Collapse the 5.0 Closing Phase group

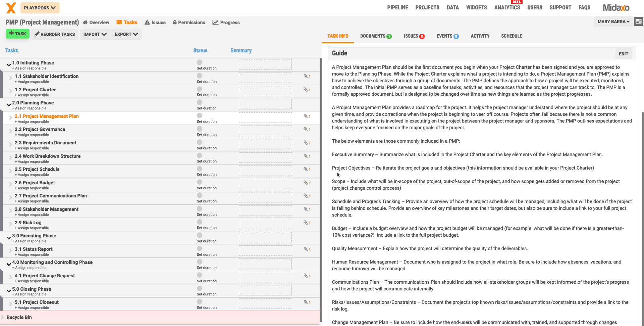point(9,291)
